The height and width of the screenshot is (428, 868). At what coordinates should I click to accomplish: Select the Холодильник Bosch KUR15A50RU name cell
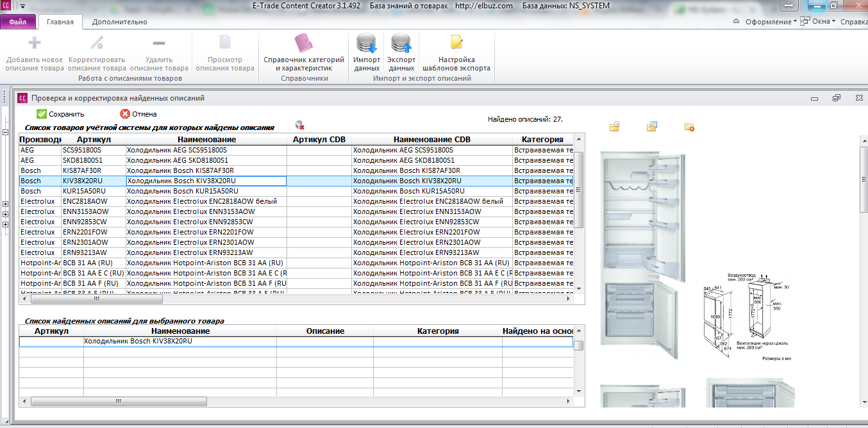[206, 191]
